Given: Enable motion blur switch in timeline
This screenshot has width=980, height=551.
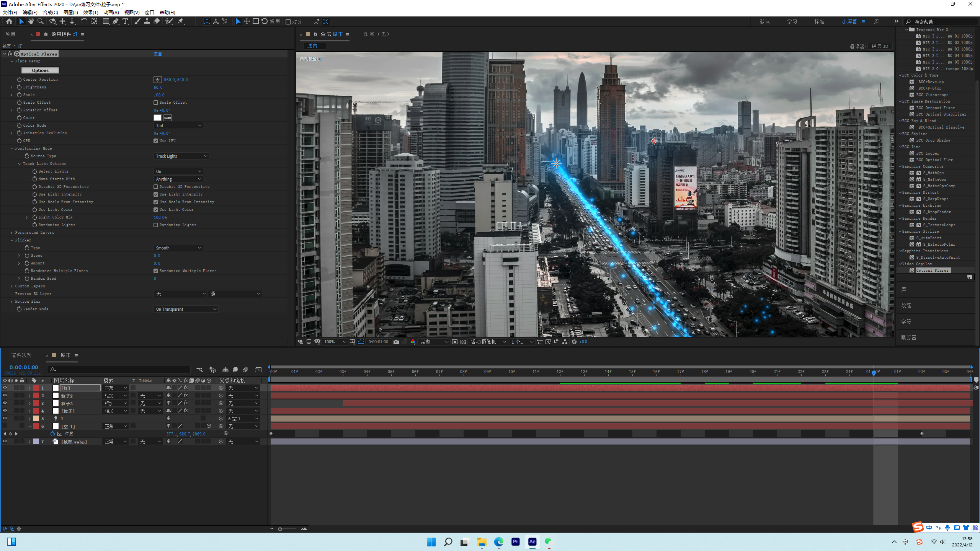Looking at the screenshot, I should (x=245, y=370).
